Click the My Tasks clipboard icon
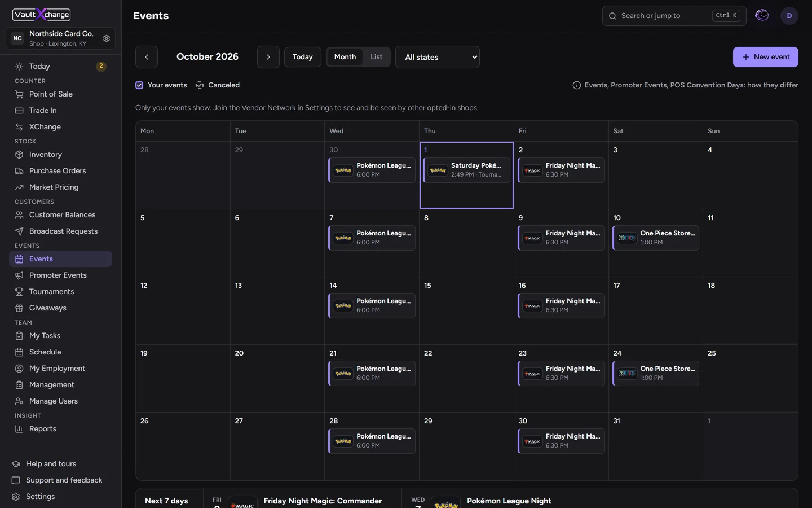The height and width of the screenshot is (508, 812). tap(19, 335)
